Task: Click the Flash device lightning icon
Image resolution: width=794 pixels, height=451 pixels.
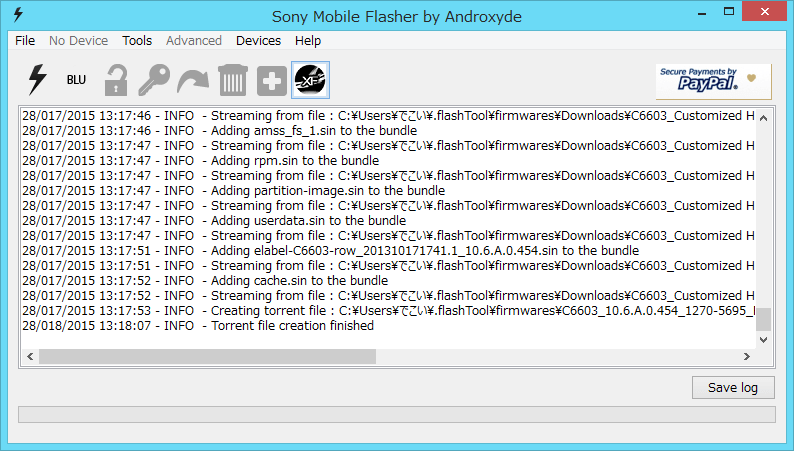Action: tap(37, 80)
